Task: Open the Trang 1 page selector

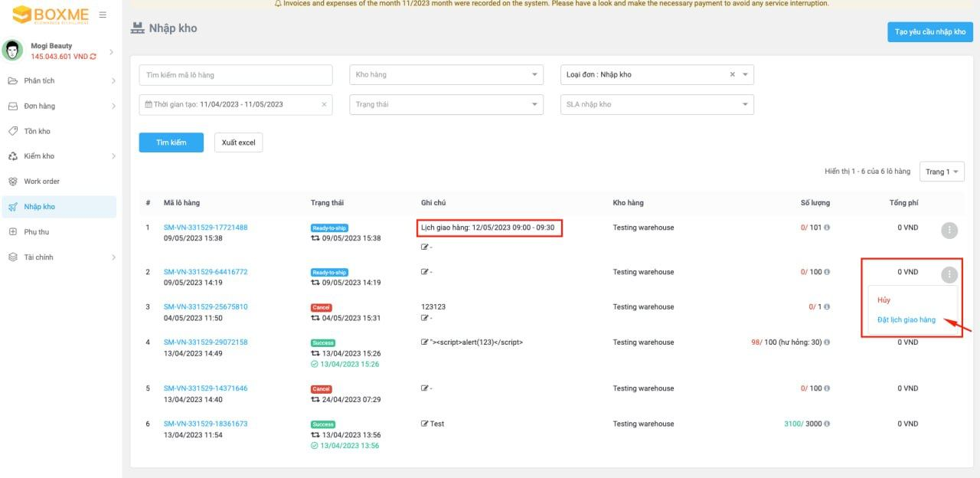Action: point(942,172)
